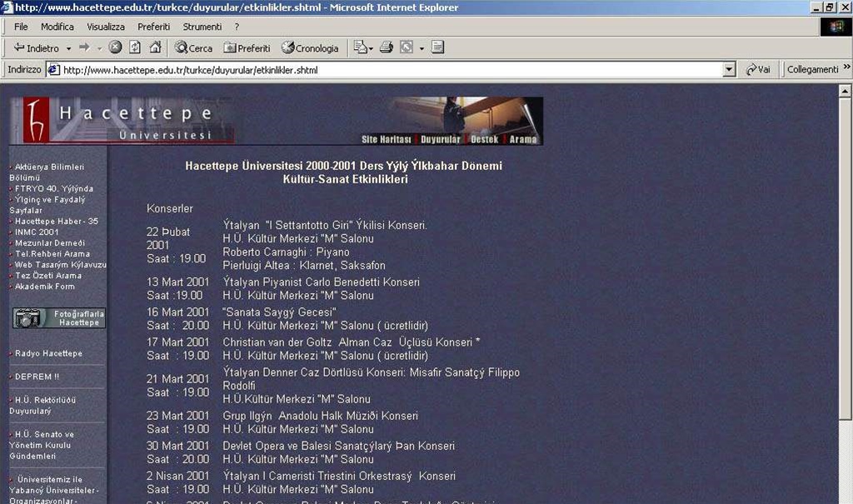
Task: Open Ýlginç ve Faydalý Sayfalar link
Action: tap(47, 205)
